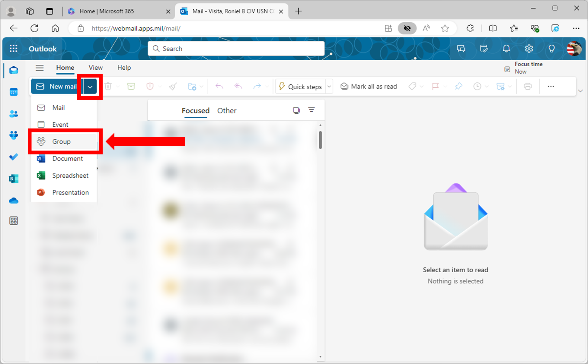Open the Delete icon in the toolbar
Viewport: 588px width, 364px height.
(x=108, y=86)
